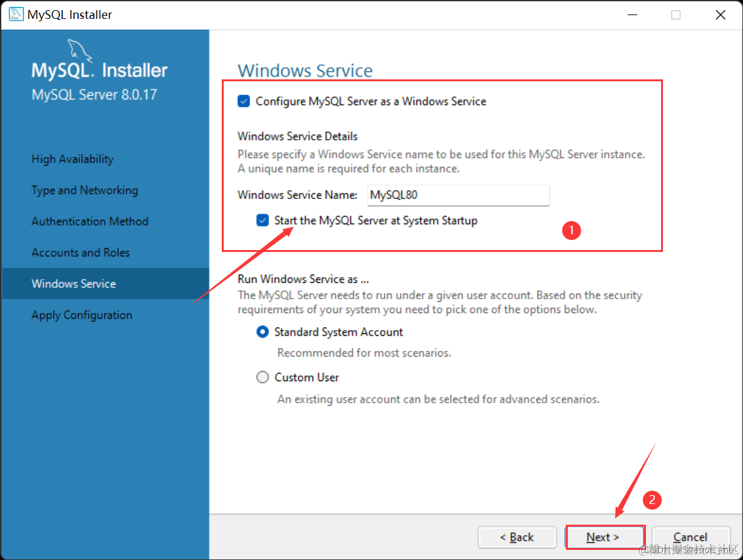Toggle Start the MySQL Server at System Startup

pyautogui.click(x=263, y=220)
